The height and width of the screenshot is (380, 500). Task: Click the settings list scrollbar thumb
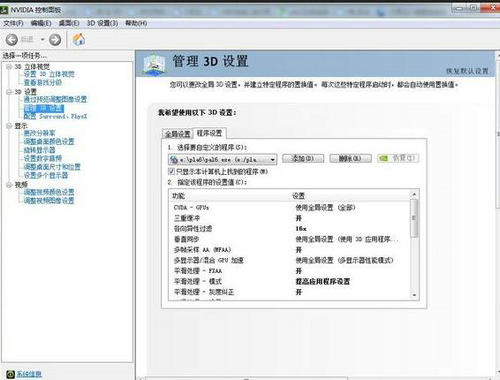tap(414, 218)
